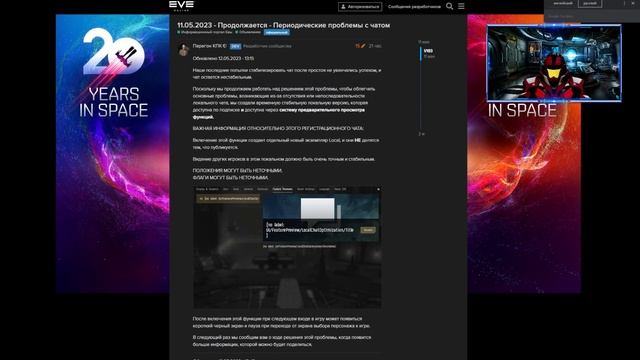Show post edit history via pencil icon
The image size is (640, 360).
[x=360, y=46]
